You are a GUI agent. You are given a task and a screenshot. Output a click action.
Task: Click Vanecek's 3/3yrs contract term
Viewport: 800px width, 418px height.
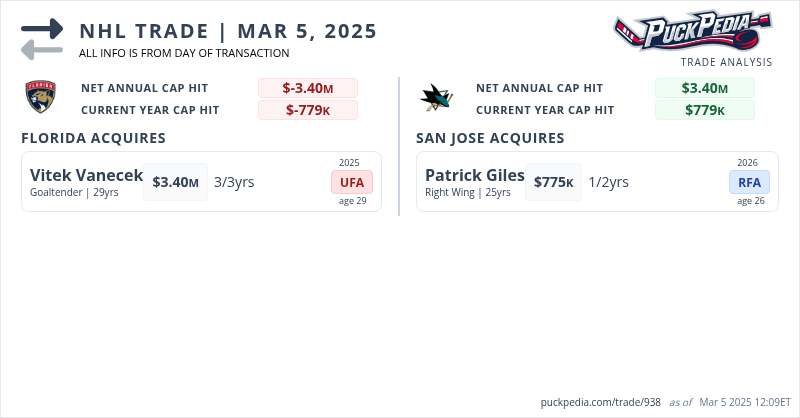[234, 182]
